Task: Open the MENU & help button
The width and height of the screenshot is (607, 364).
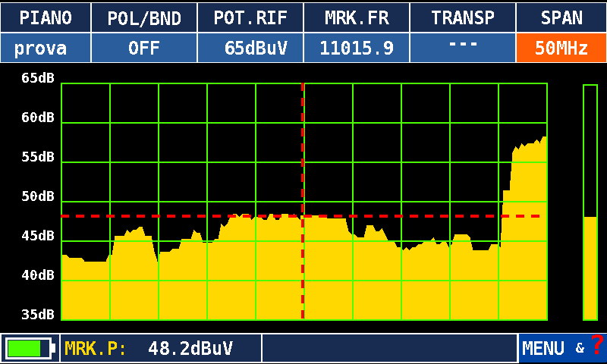Action: 562,348
